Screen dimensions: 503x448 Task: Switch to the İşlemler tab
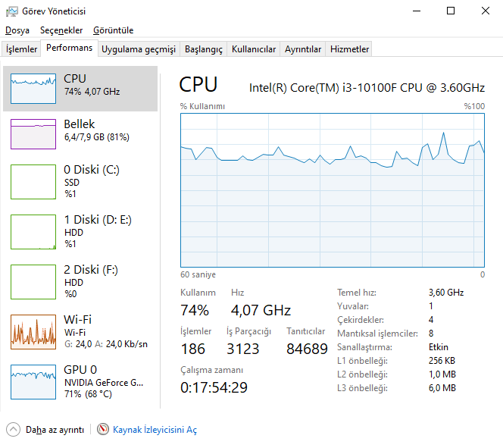(22, 49)
